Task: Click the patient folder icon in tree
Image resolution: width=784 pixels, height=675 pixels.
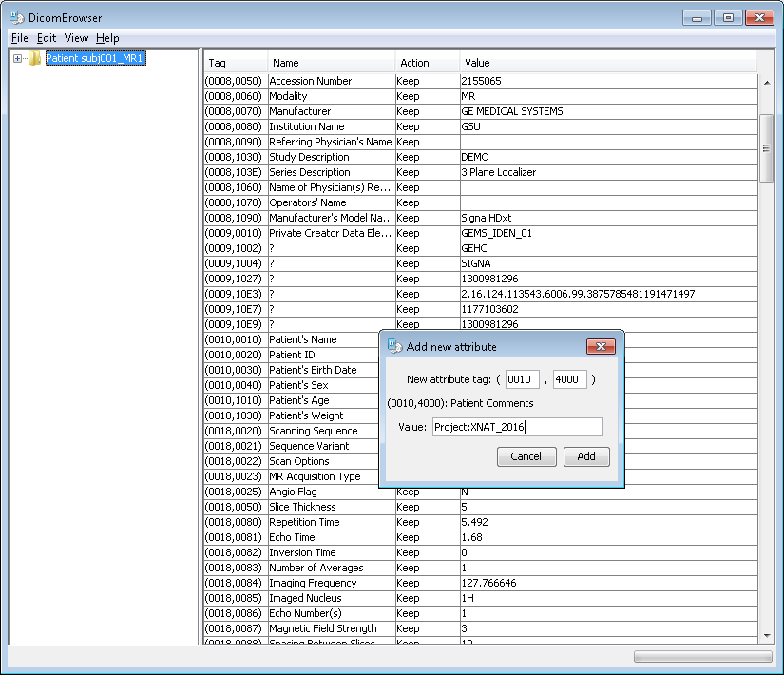Action: [35, 59]
